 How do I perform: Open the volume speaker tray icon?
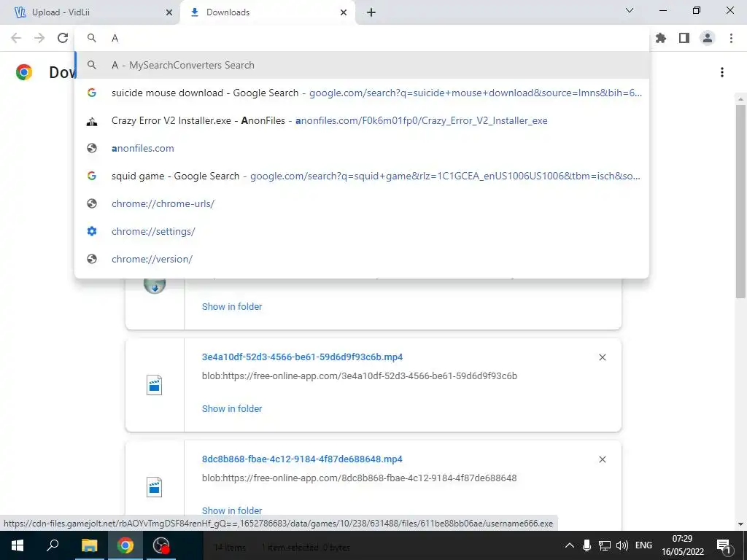[622, 545]
